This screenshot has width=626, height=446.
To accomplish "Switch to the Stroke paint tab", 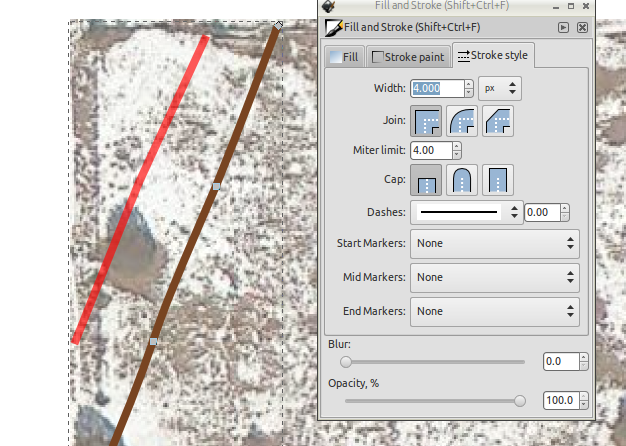I will (408, 57).
